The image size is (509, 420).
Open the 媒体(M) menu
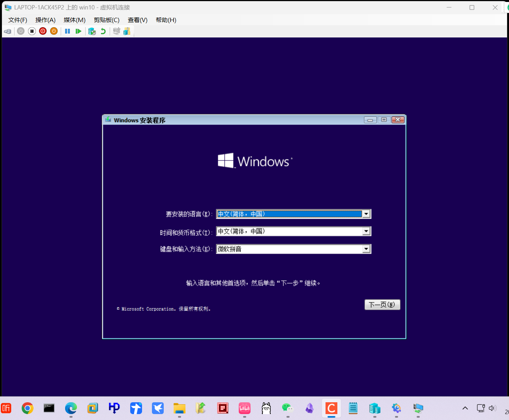click(x=75, y=20)
